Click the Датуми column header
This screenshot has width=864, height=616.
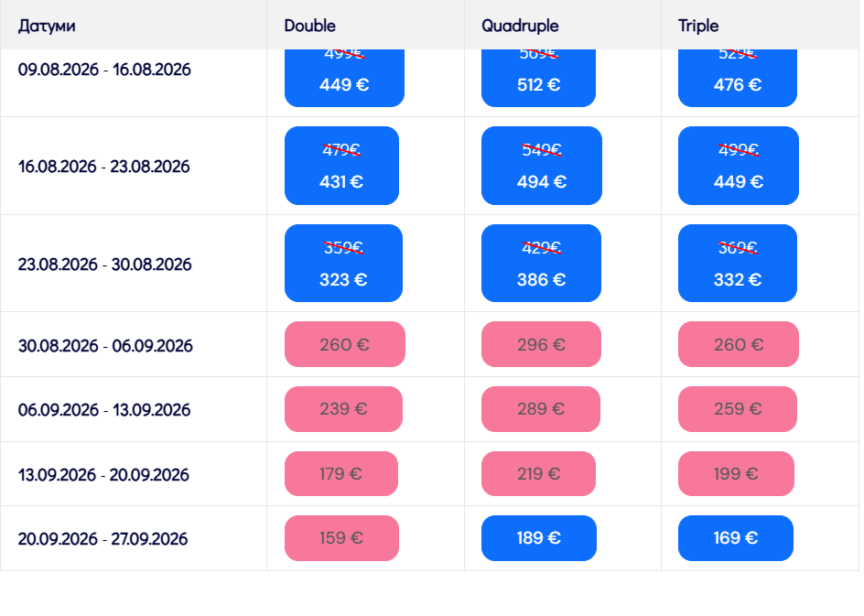[47, 26]
